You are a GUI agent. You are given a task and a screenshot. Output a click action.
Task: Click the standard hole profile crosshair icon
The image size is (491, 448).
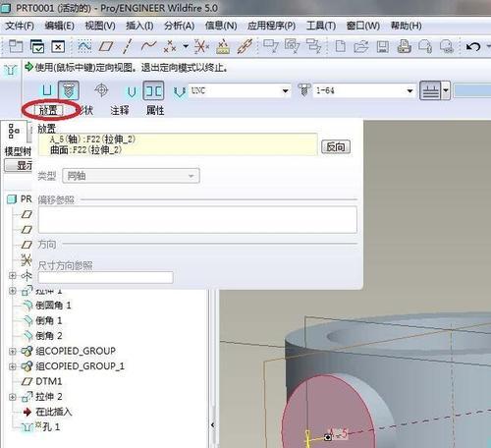(101, 90)
